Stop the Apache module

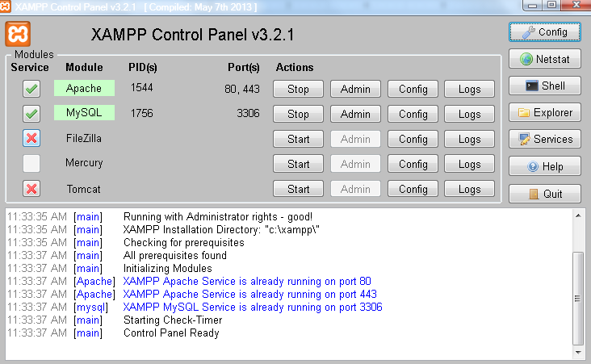click(x=298, y=89)
